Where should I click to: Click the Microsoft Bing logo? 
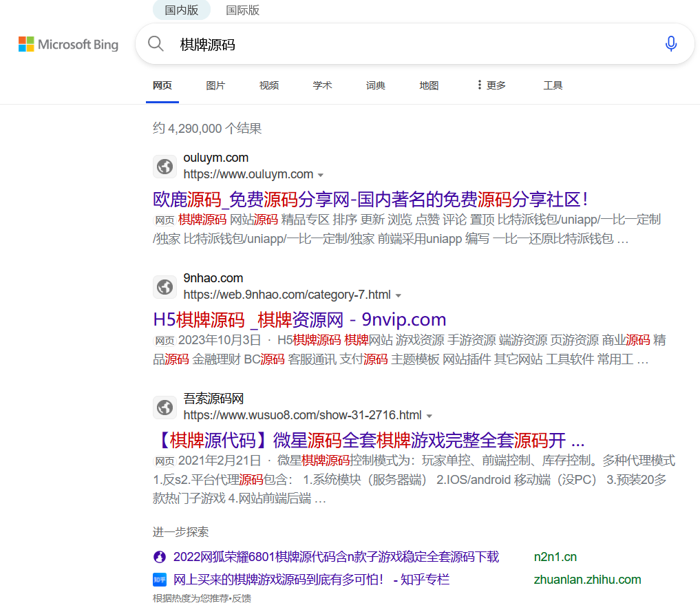[68, 45]
